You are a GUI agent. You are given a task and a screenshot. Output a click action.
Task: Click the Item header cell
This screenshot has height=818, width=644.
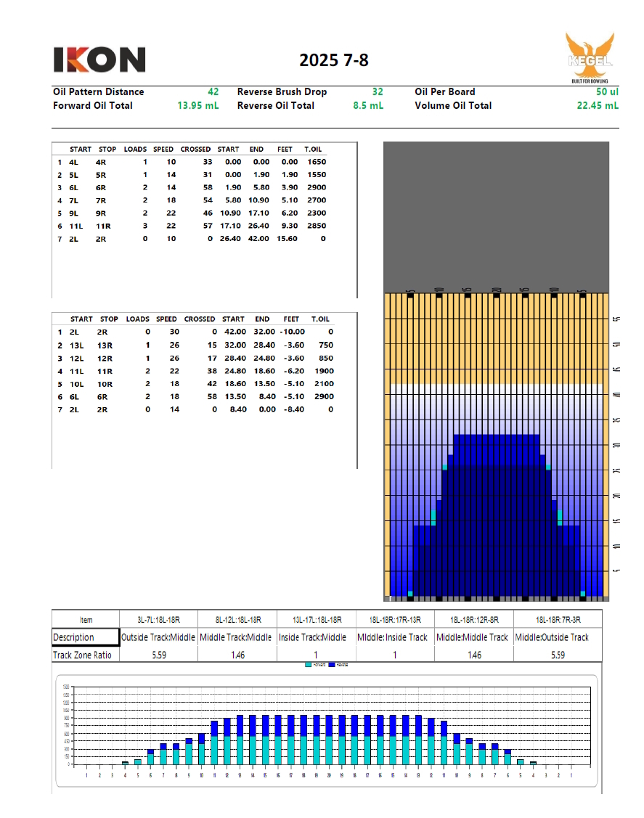coord(86,620)
